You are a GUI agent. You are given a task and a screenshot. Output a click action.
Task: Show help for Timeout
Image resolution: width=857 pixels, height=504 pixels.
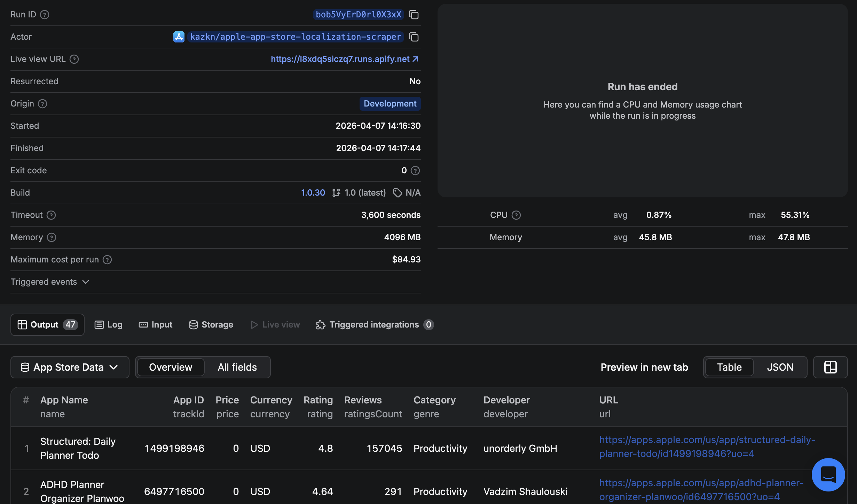coord(51,215)
